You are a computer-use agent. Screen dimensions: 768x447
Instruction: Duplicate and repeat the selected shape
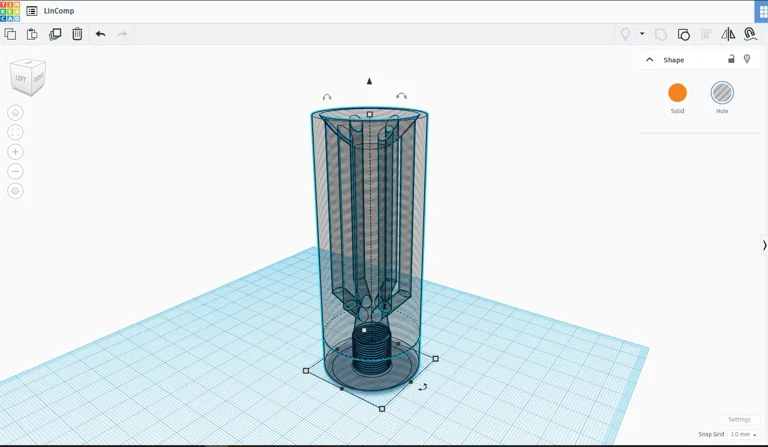[x=55, y=34]
